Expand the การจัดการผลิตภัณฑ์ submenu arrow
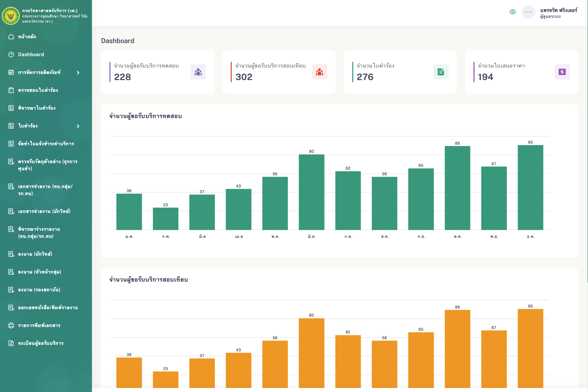 point(78,73)
